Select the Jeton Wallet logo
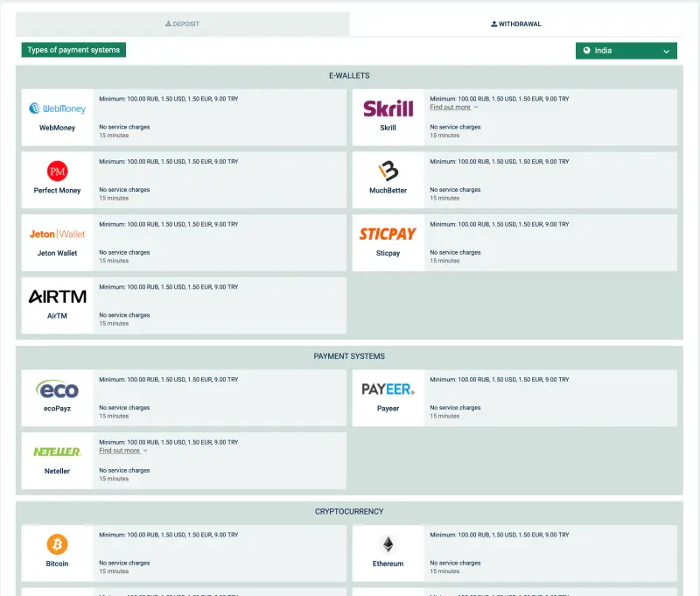 click(x=58, y=234)
